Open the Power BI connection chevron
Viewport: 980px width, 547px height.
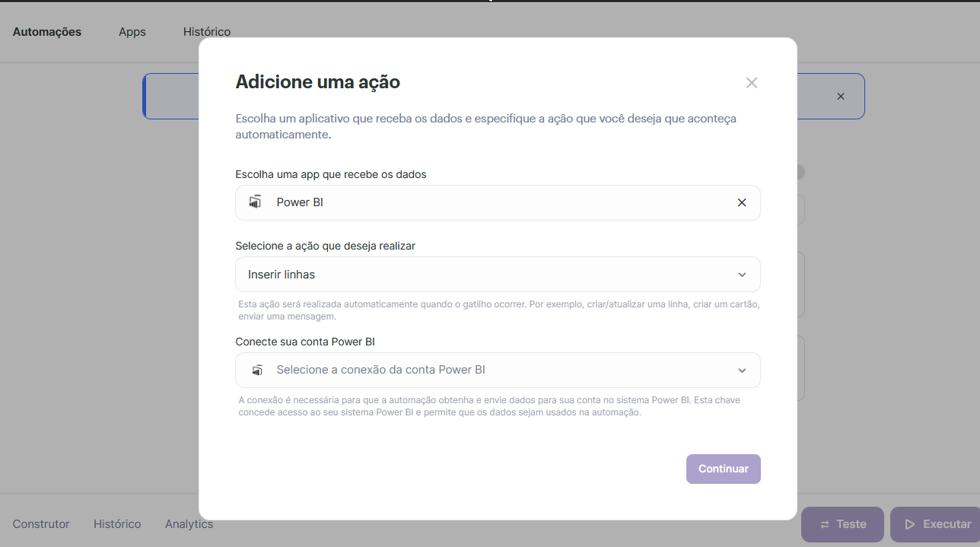(743, 370)
